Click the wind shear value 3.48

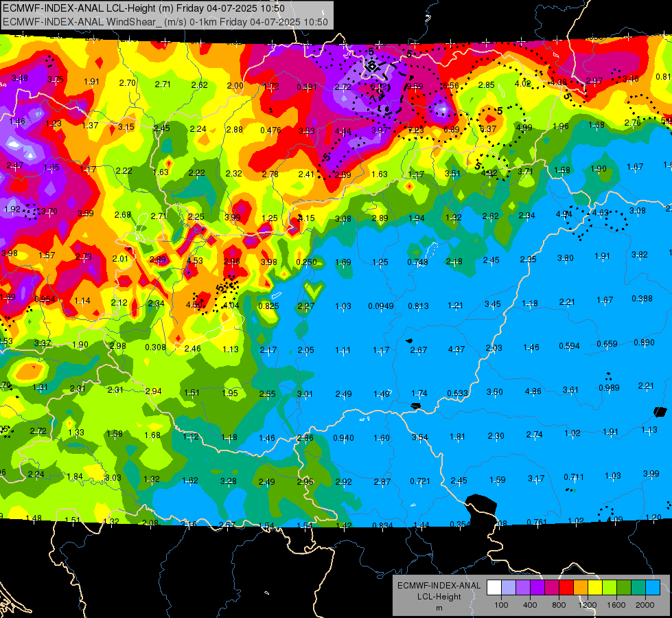20,78
